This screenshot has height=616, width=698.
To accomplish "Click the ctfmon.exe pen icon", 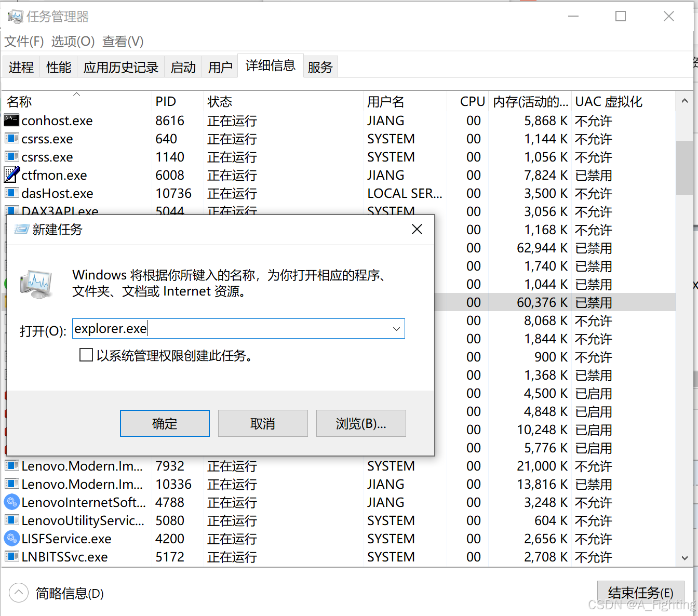I will (11, 175).
